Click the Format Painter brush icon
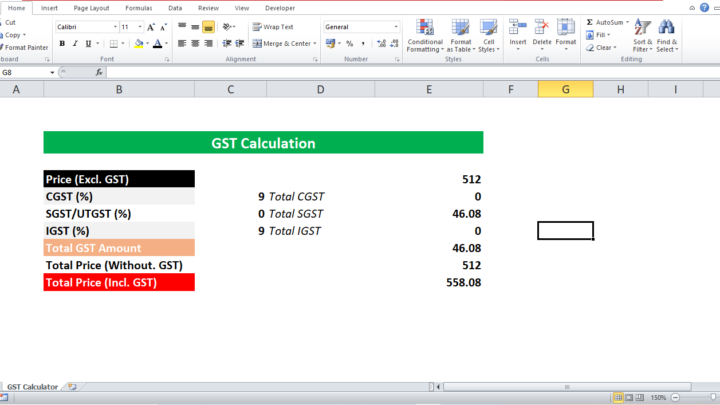This screenshot has width=720, height=405. 4,47
